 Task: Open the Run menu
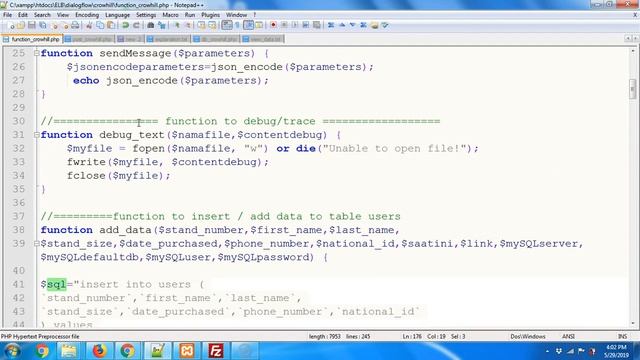[x=190, y=15]
